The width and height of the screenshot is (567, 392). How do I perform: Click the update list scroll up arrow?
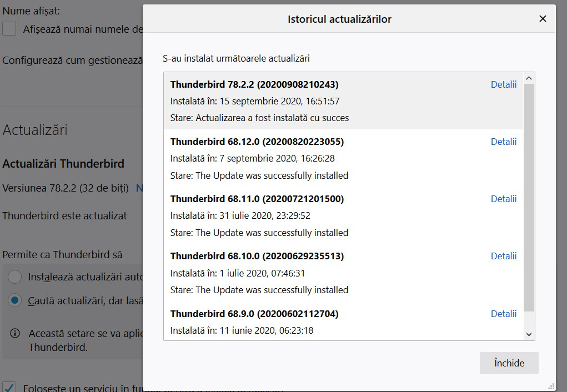529,78
